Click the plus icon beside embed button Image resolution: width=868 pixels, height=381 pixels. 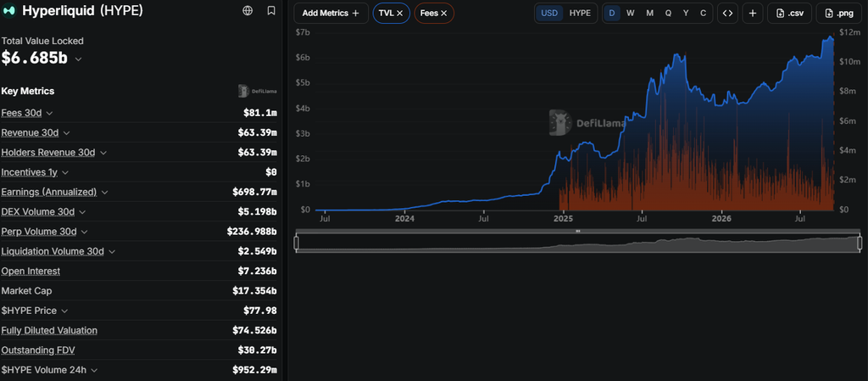753,14
